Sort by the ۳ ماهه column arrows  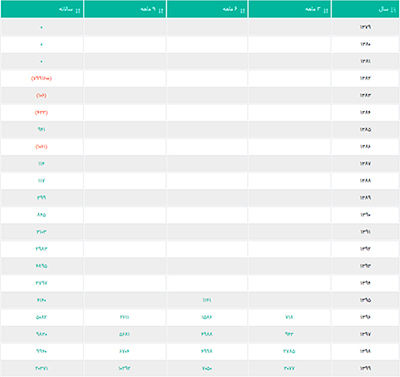click(326, 10)
